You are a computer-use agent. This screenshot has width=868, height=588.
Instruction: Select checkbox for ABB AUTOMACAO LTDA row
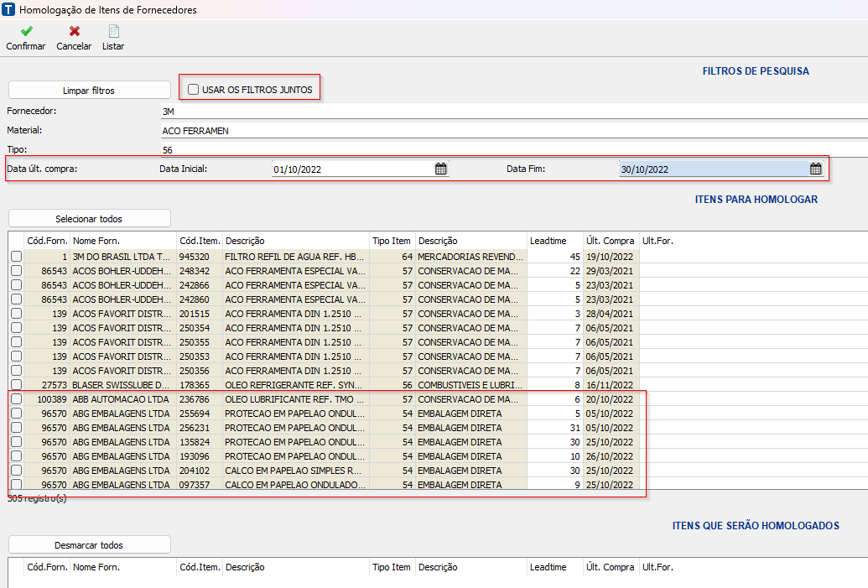[x=16, y=399]
